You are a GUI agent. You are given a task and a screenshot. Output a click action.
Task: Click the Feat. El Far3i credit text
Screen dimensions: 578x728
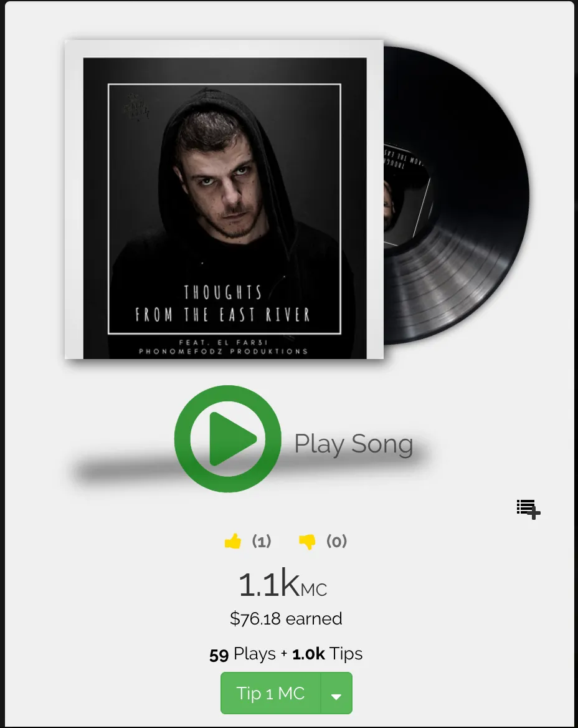click(x=224, y=342)
